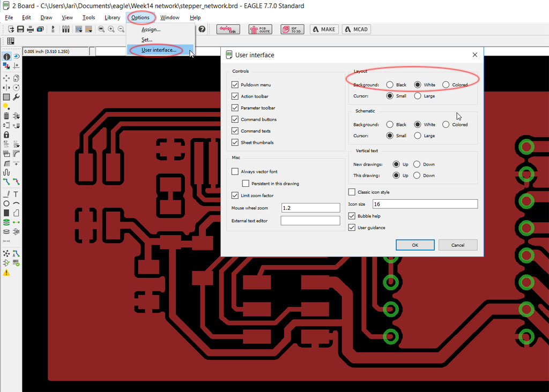Choose the Assign... menu entry
The height and width of the screenshot is (392, 549).
click(x=151, y=29)
